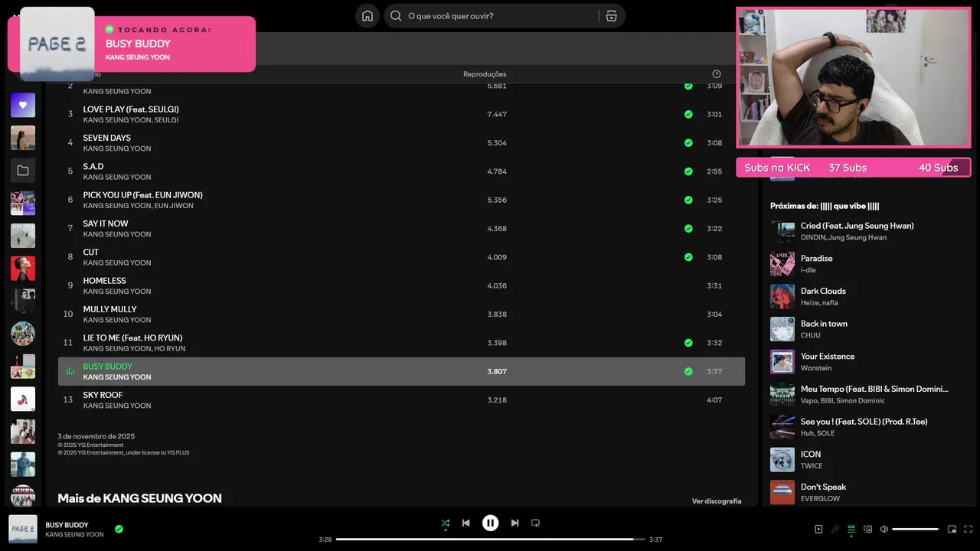Open the folder item in library sidebar
The image size is (980, 551).
tap(23, 171)
